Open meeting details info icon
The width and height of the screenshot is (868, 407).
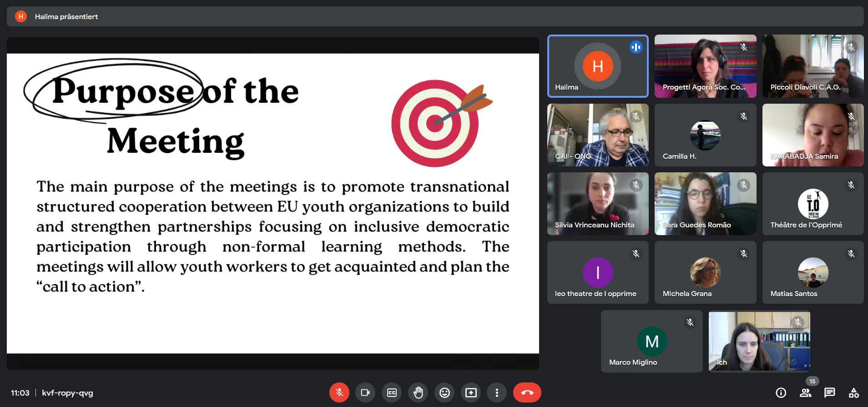point(781,392)
